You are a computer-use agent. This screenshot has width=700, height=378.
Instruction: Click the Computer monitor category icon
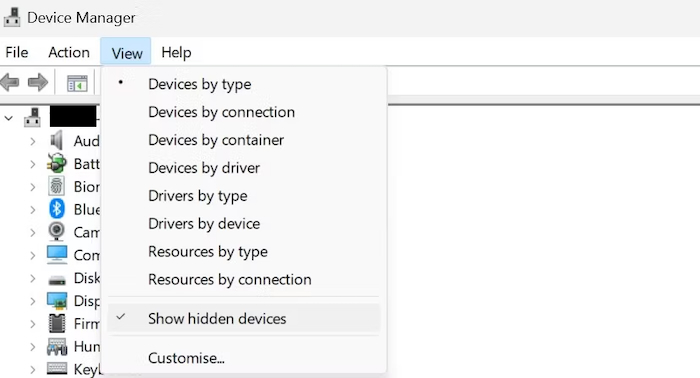tap(57, 254)
